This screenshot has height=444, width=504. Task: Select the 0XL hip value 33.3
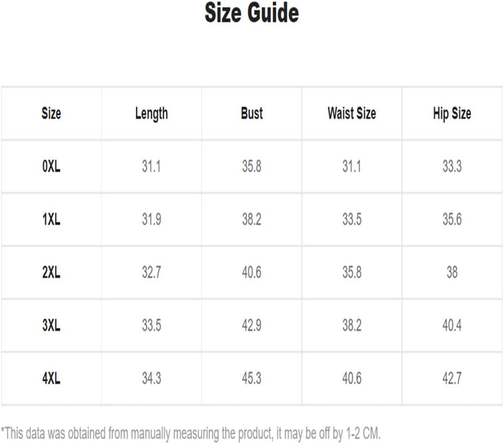coord(452,167)
